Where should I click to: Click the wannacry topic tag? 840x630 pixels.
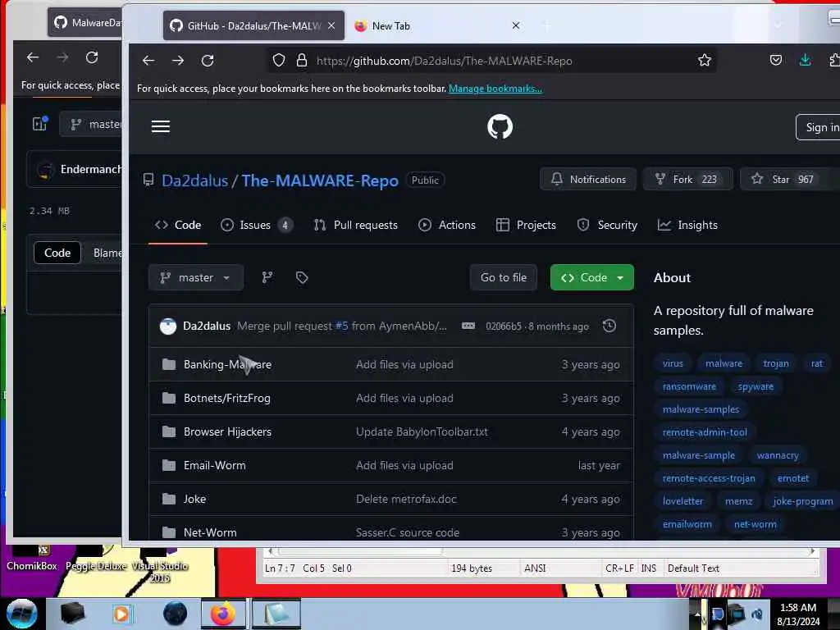pos(778,455)
